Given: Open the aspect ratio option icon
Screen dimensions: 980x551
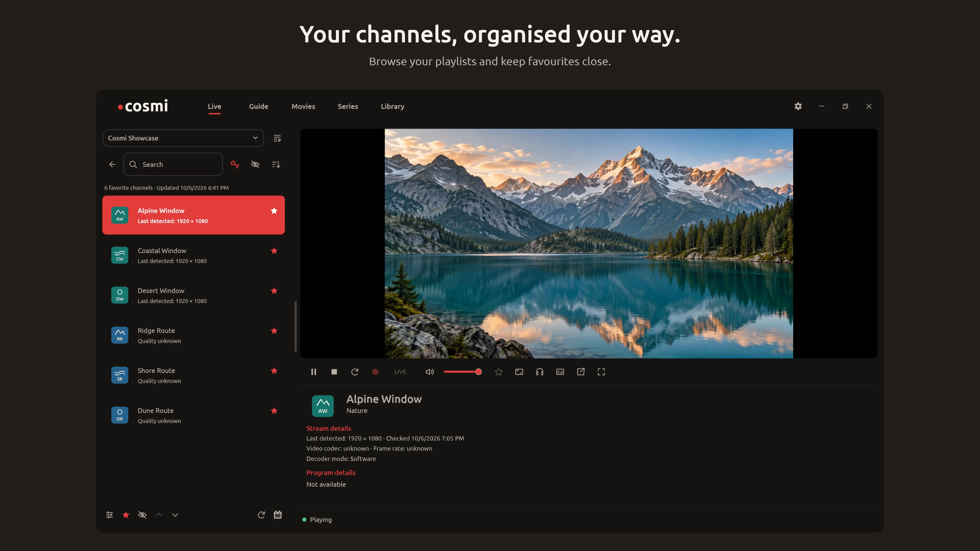Looking at the screenshot, I should 519,372.
